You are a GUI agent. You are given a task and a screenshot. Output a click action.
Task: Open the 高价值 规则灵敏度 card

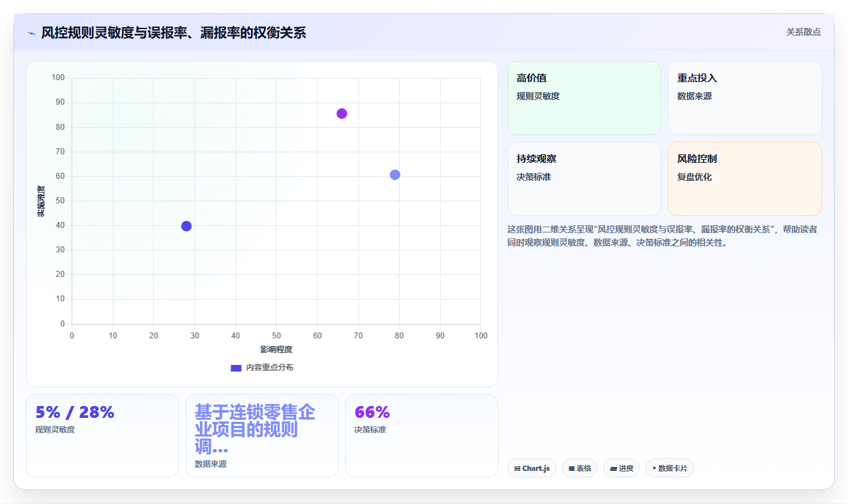click(584, 98)
